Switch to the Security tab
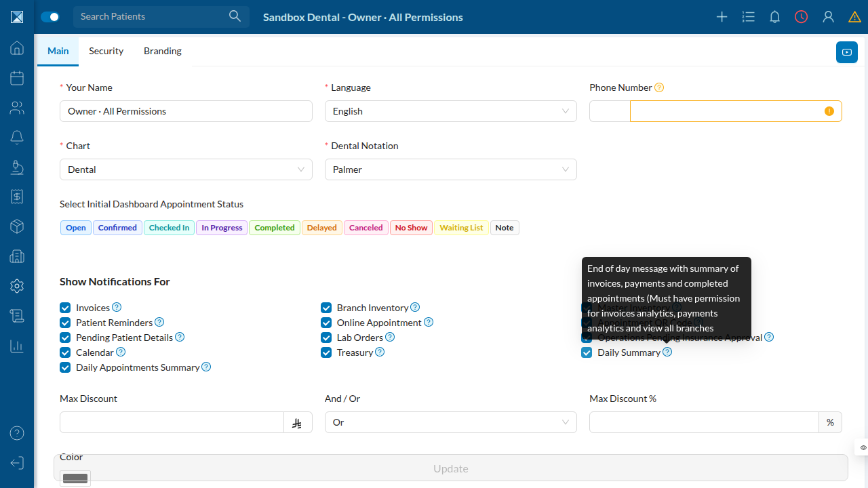This screenshot has height=488, width=868. point(106,51)
